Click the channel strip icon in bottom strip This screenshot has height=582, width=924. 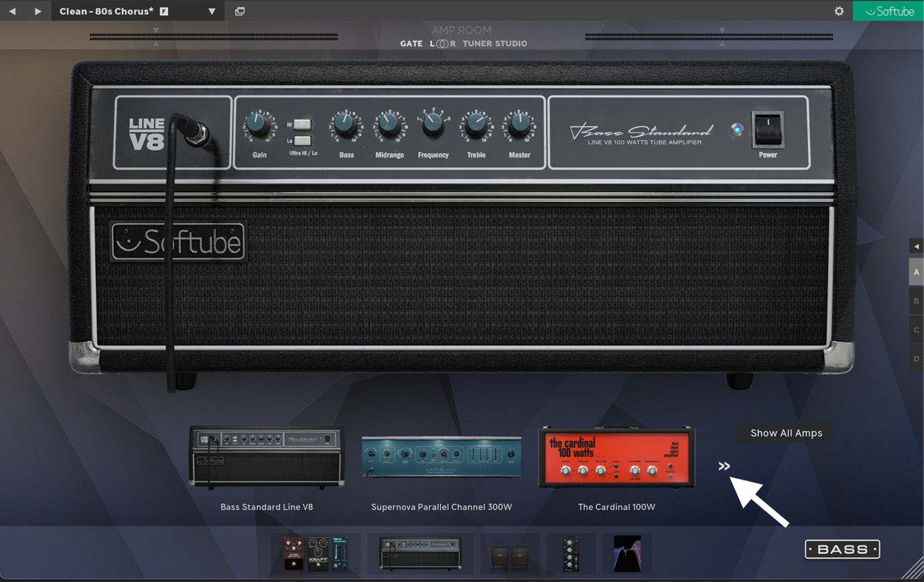click(570, 554)
